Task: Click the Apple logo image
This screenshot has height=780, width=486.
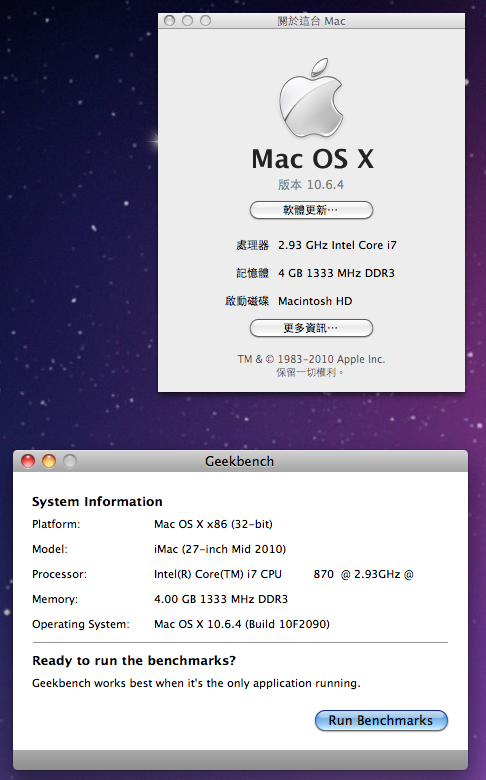Action: pyautogui.click(x=311, y=98)
